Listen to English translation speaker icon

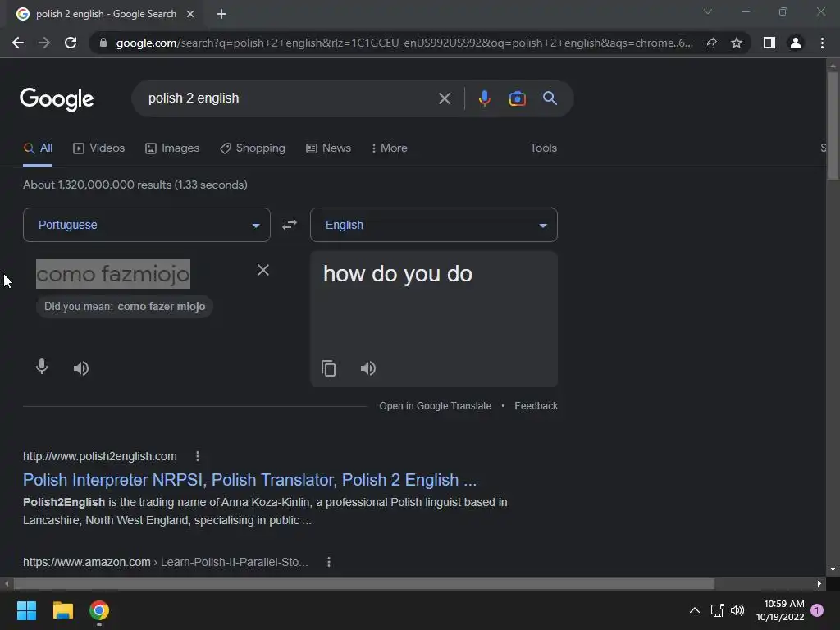[368, 368]
